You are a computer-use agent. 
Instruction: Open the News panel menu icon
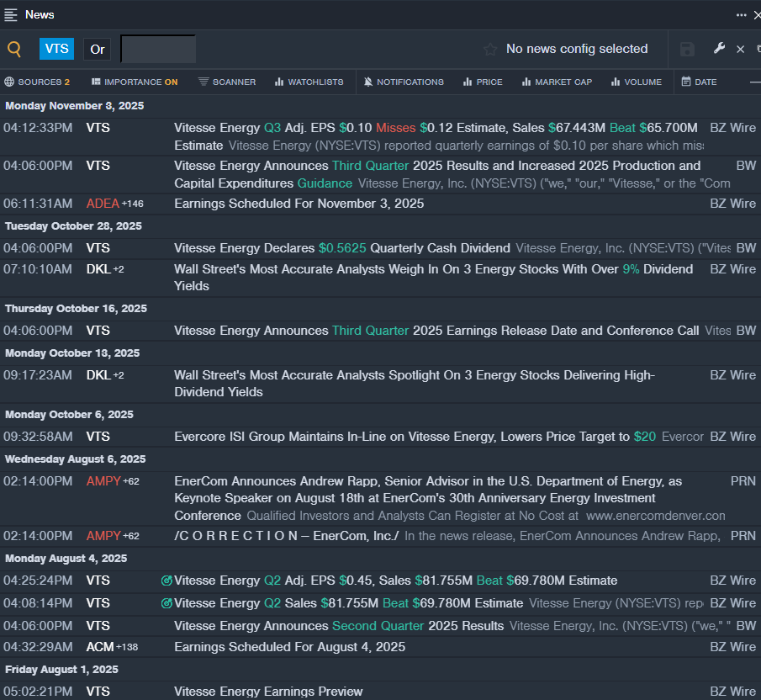pyautogui.click(x=11, y=14)
